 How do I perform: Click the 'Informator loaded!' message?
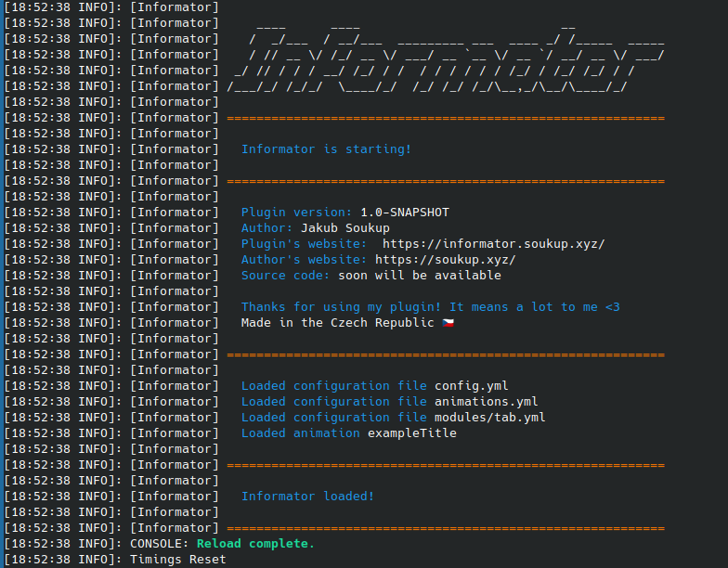click(x=307, y=497)
